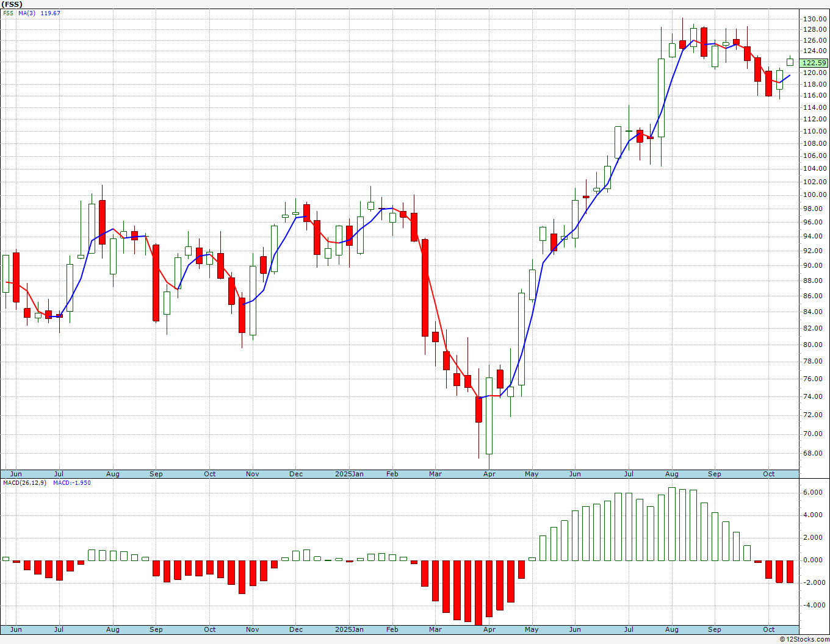
Task: Click the MACD:-1.950 value readout
Action: tap(72, 483)
